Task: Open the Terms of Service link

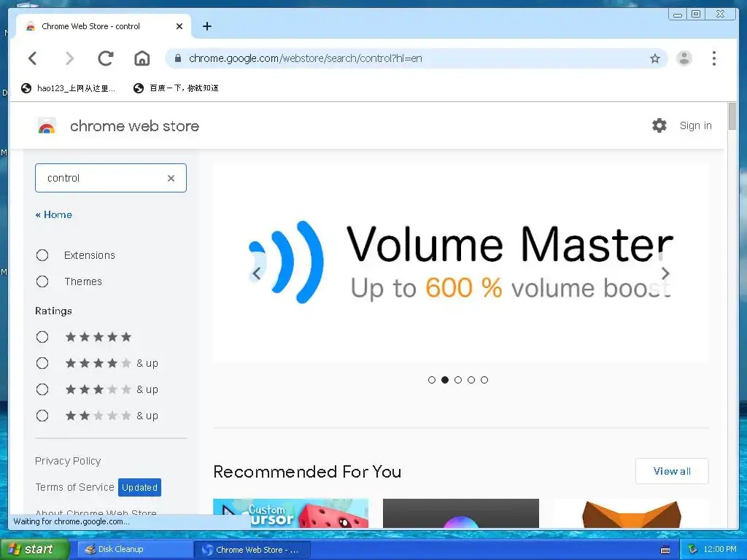Action: [75, 487]
